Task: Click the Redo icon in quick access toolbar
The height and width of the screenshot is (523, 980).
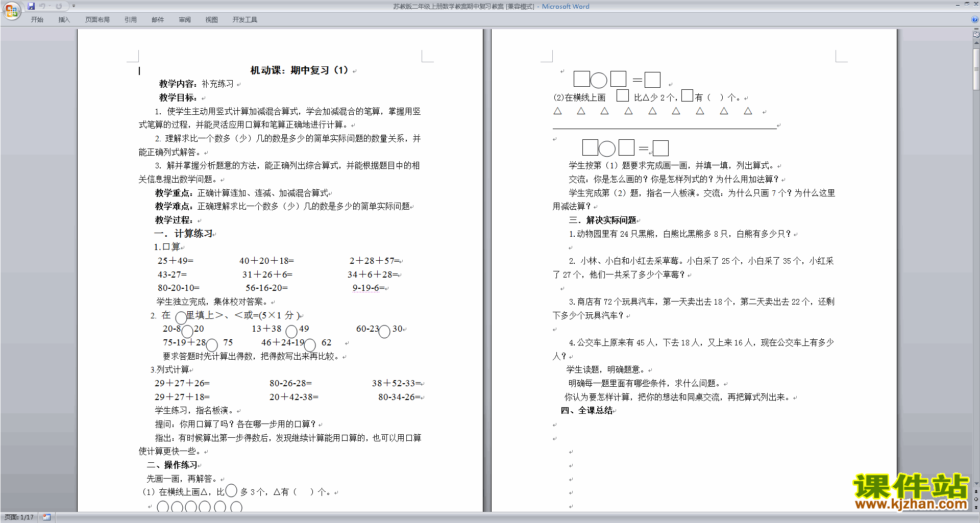Action: pyautogui.click(x=59, y=6)
